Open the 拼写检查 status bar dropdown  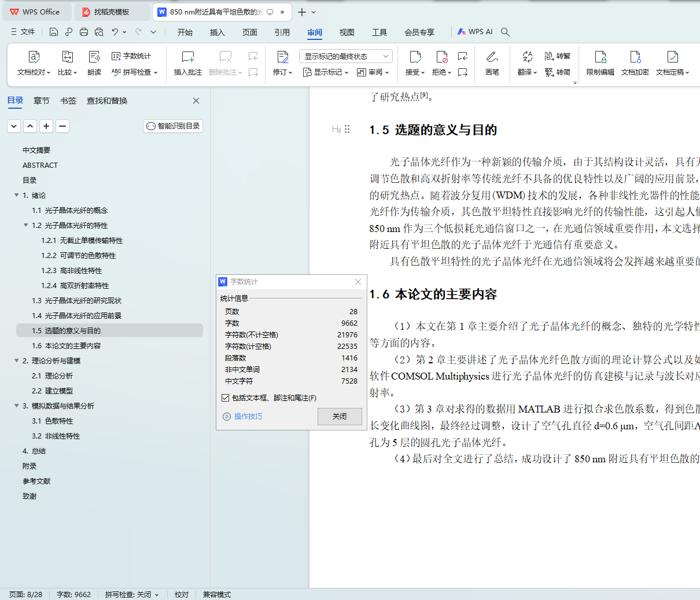click(x=156, y=595)
